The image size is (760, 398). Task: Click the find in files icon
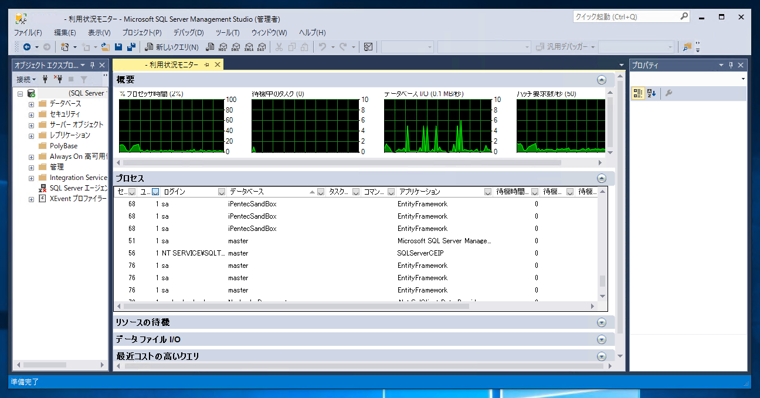687,47
